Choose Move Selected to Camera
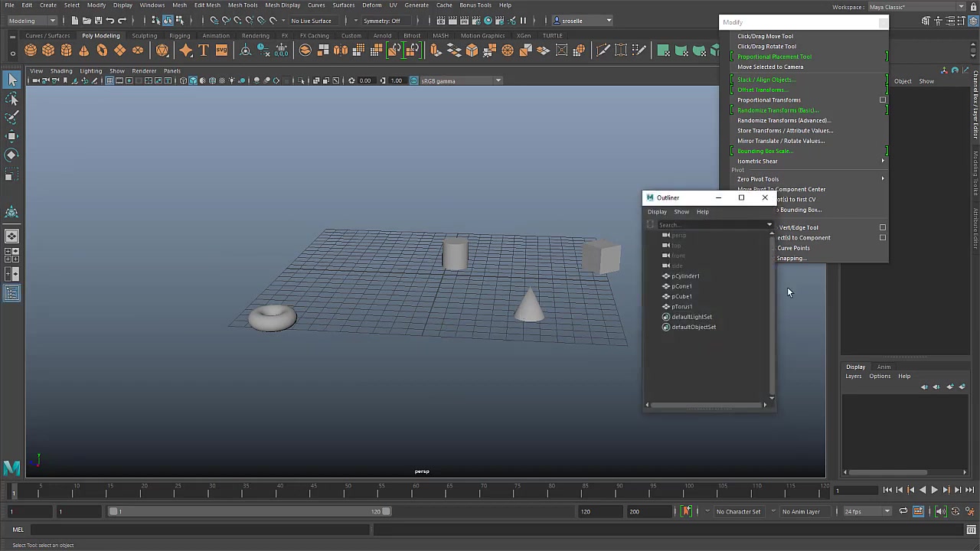This screenshot has width=980, height=551. [x=770, y=67]
